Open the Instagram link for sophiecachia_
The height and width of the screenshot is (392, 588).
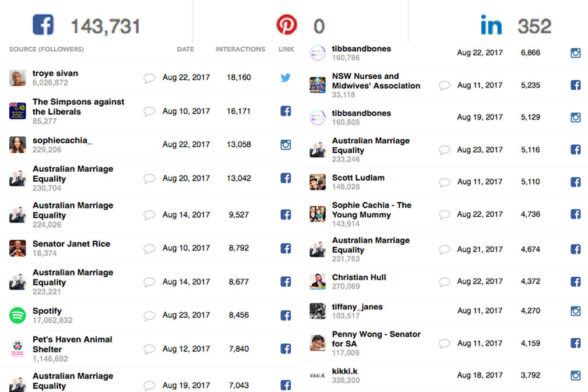(286, 144)
